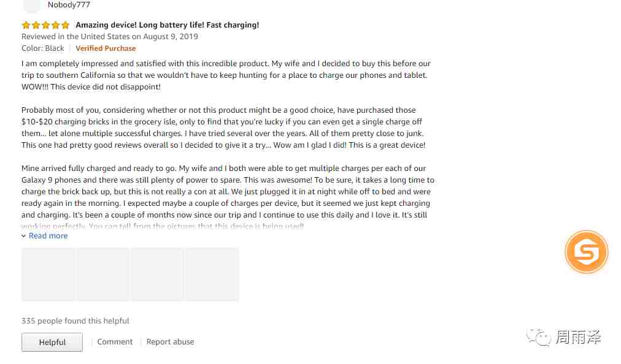Expand review with the Read more chevron
This screenshot has height=364, width=621.
tap(24, 236)
